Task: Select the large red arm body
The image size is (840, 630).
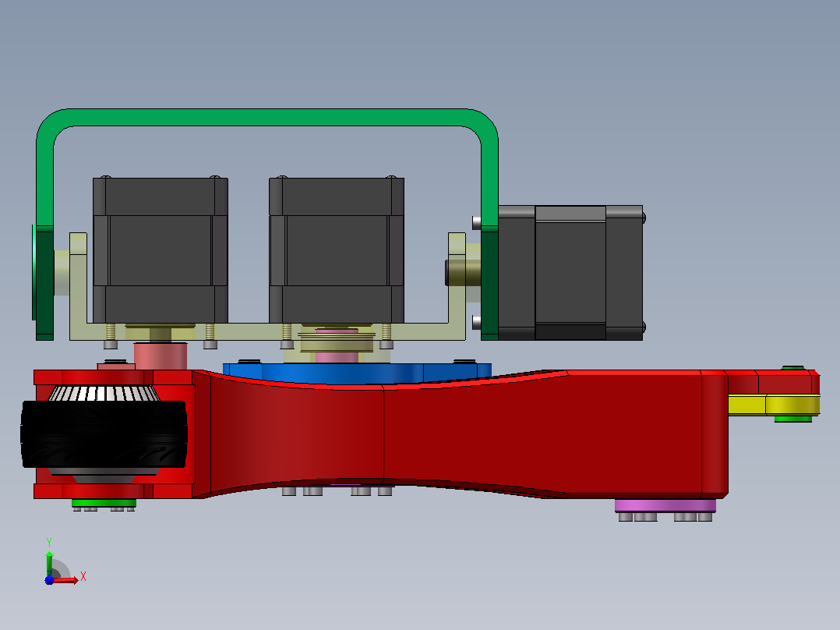Action: (x=461, y=434)
